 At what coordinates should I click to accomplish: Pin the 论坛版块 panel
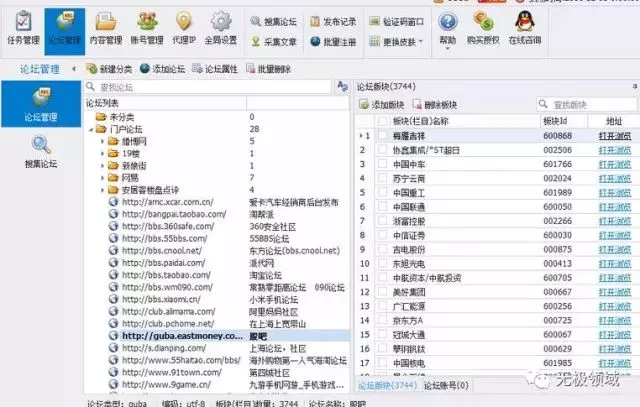tap(635, 87)
